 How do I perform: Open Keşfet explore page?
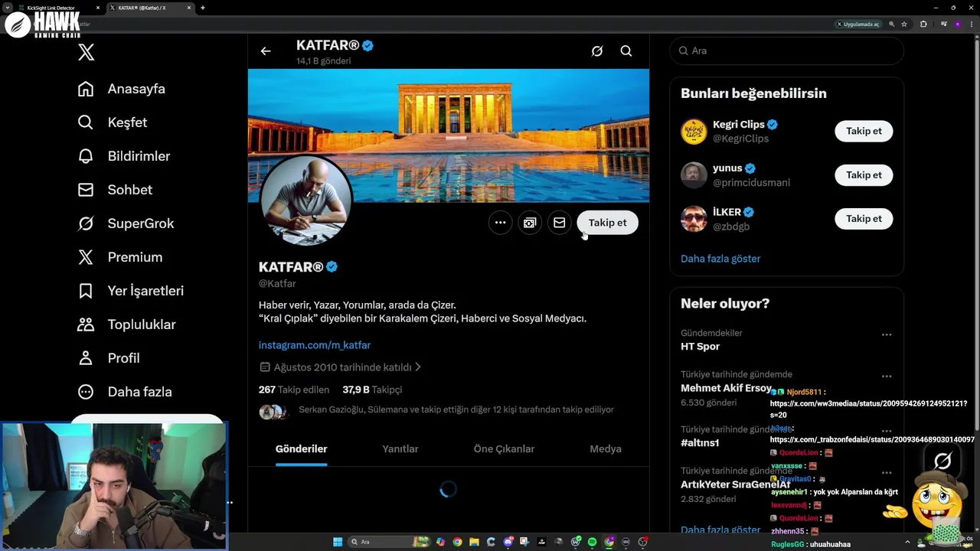point(113,122)
